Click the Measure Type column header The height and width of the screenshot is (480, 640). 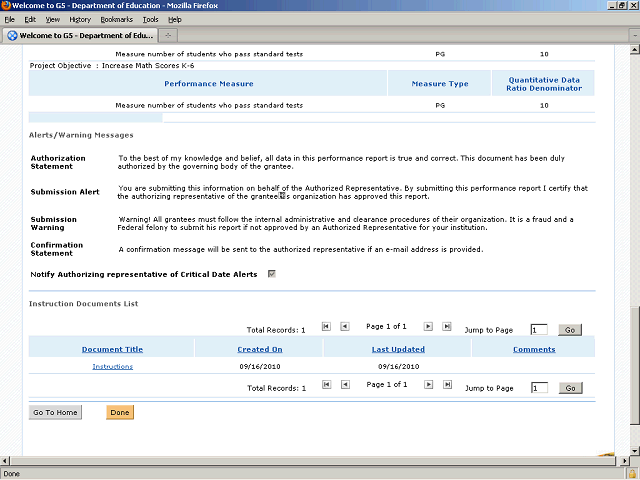pos(440,84)
